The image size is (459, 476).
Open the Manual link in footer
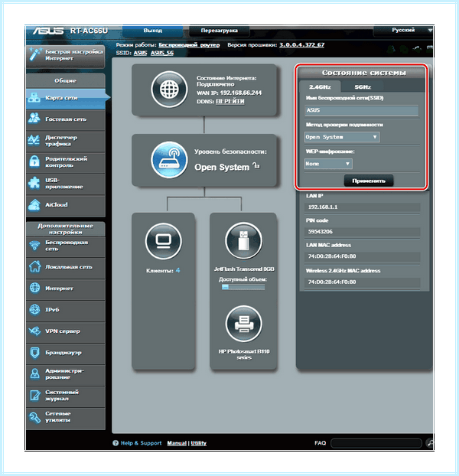click(x=177, y=443)
